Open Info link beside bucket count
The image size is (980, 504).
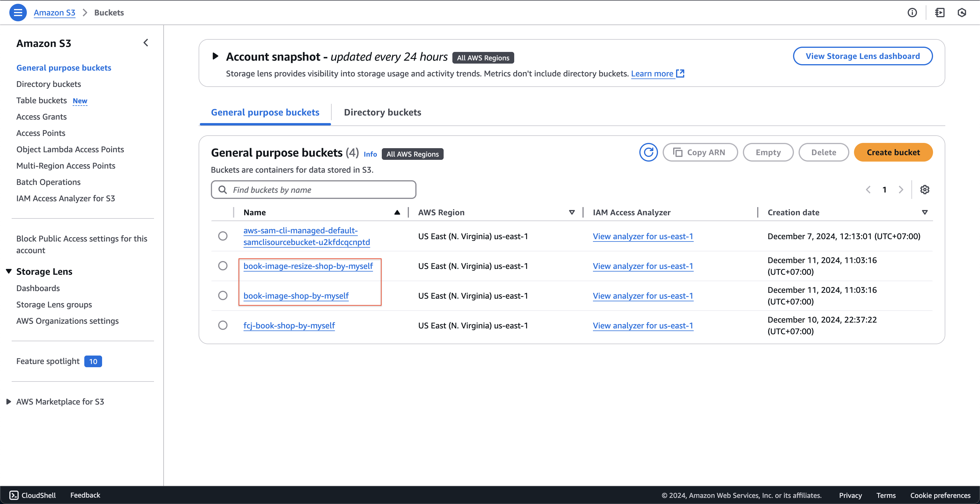(370, 154)
